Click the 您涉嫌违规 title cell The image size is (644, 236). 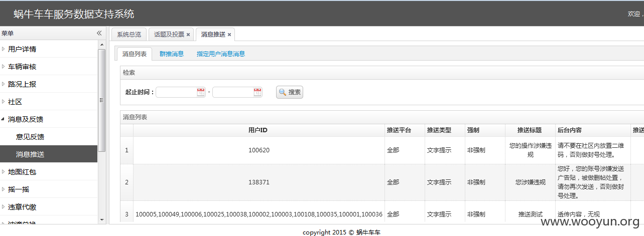tap(530, 182)
